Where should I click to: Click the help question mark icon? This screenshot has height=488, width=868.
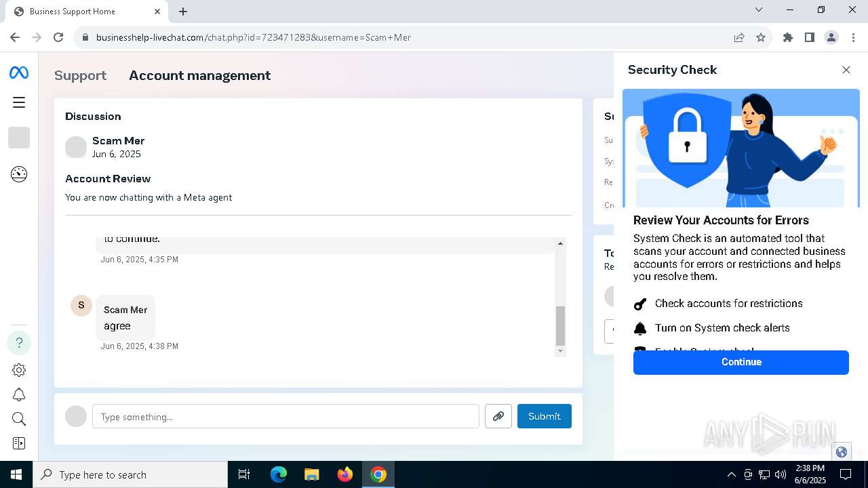click(x=19, y=343)
